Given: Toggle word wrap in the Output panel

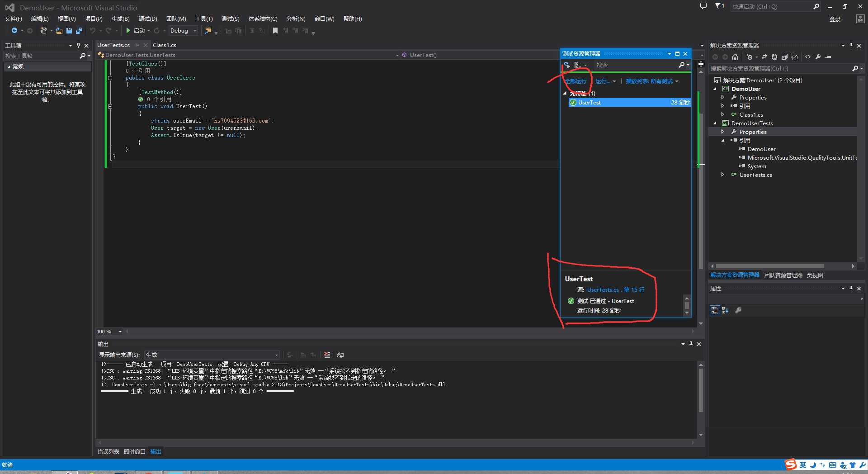Looking at the screenshot, I should click(x=340, y=355).
